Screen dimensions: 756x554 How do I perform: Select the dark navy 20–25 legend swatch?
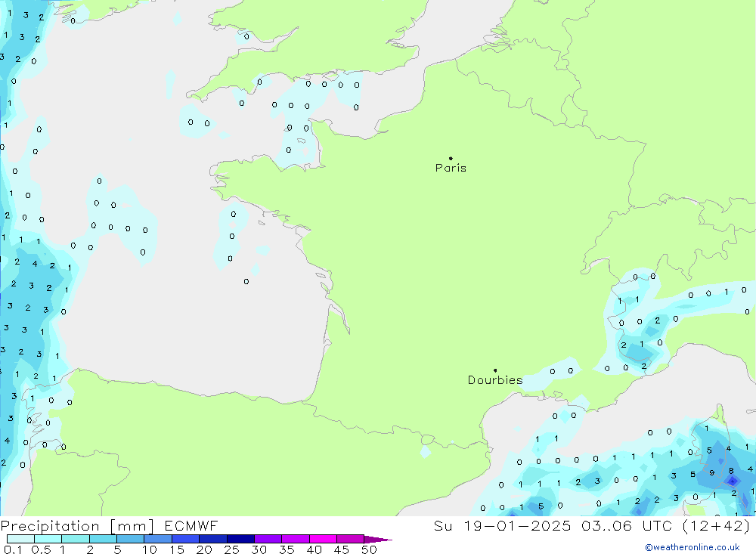coord(213,539)
